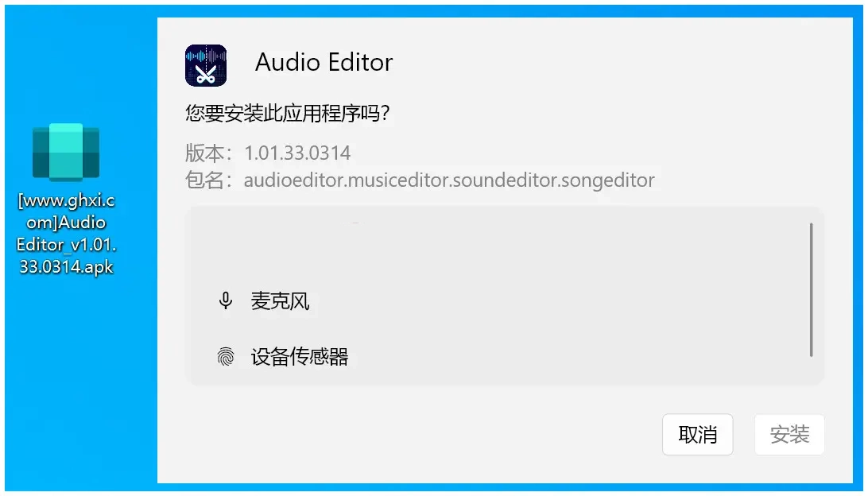
Task: Click the microphone permission icon
Action: click(x=225, y=300)
